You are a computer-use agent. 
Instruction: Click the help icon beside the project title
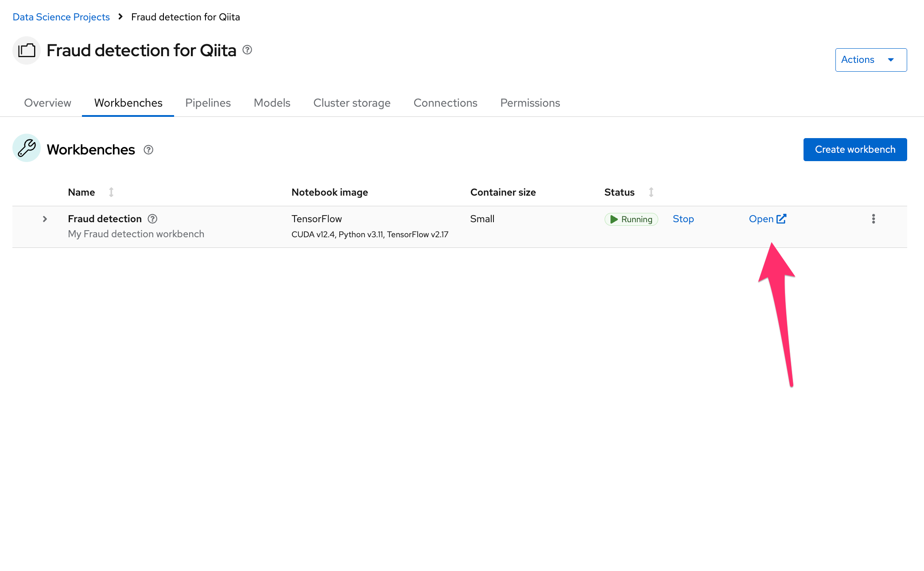(247, 50)
